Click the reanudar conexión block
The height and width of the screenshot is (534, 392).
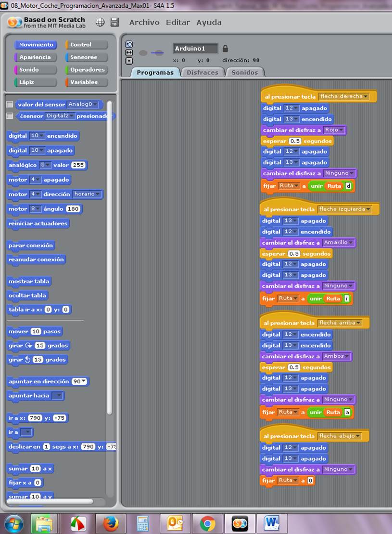36,260
